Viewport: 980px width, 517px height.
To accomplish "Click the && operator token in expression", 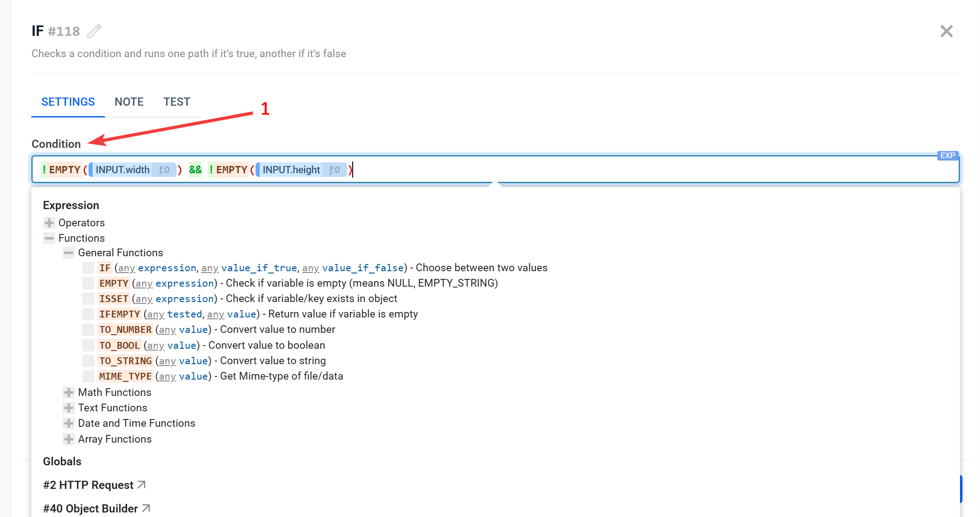I will tap(195, 170).
